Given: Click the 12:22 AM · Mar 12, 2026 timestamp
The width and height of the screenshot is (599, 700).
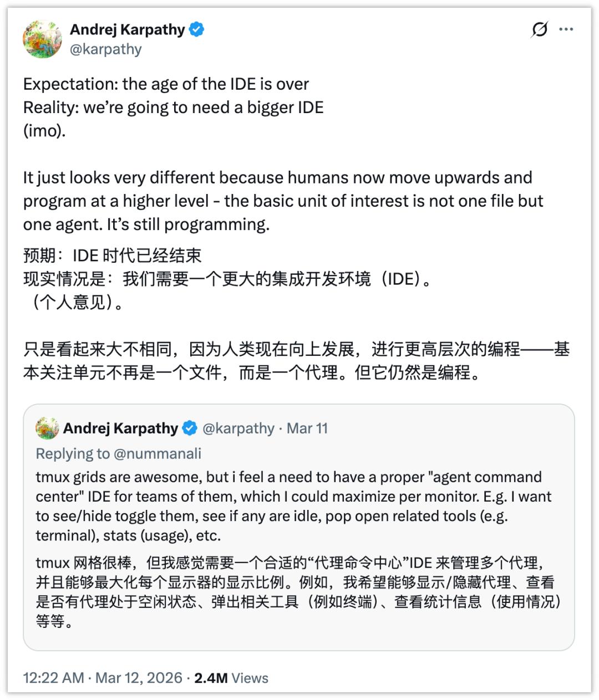Looking at the screenshot, I should pyautogui.click(x=103, y=678).
